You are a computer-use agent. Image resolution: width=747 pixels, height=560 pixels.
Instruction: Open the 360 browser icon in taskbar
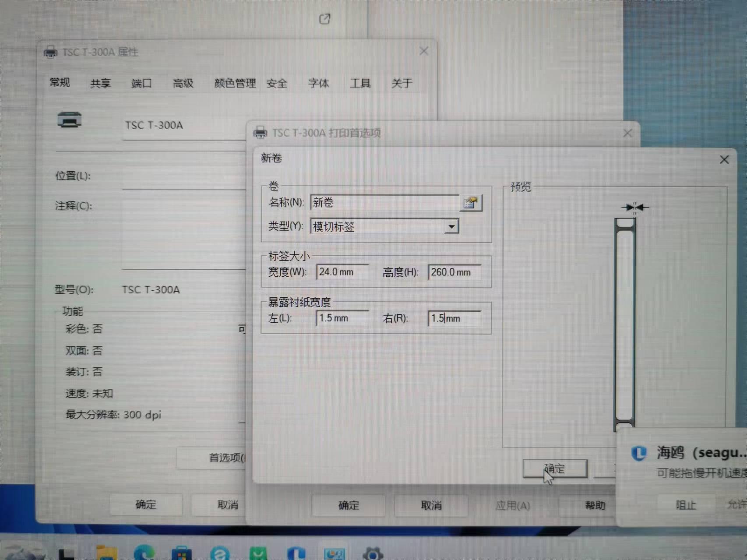219,553
